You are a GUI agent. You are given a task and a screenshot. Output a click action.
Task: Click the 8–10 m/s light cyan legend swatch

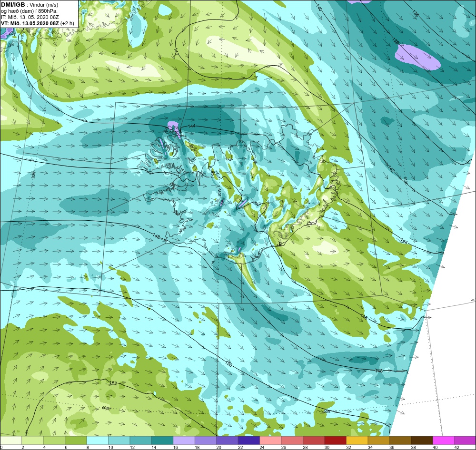pyautogui.click(x=98, y=440)
